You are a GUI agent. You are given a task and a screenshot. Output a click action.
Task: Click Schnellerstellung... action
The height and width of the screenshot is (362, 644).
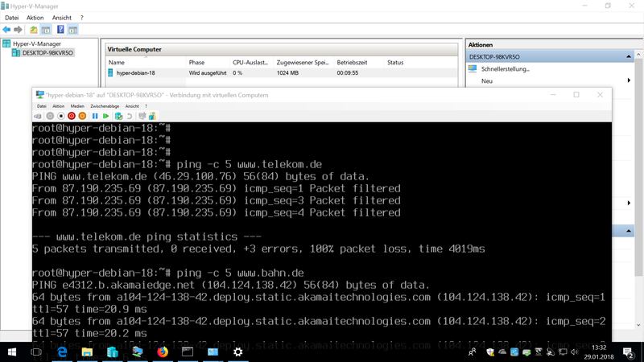pyautogui.click(x=506, y=69)
